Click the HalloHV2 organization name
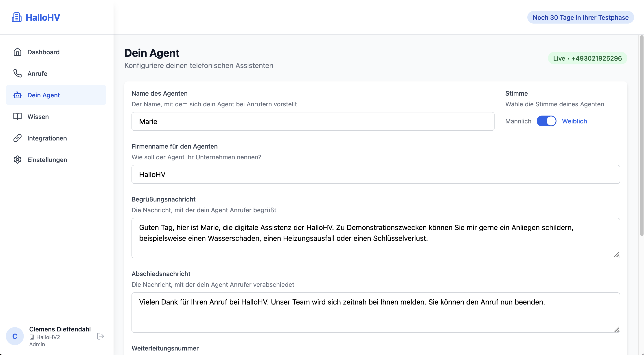Image resolution: width=644 pixels, height=355 pixels. [48, 337]
